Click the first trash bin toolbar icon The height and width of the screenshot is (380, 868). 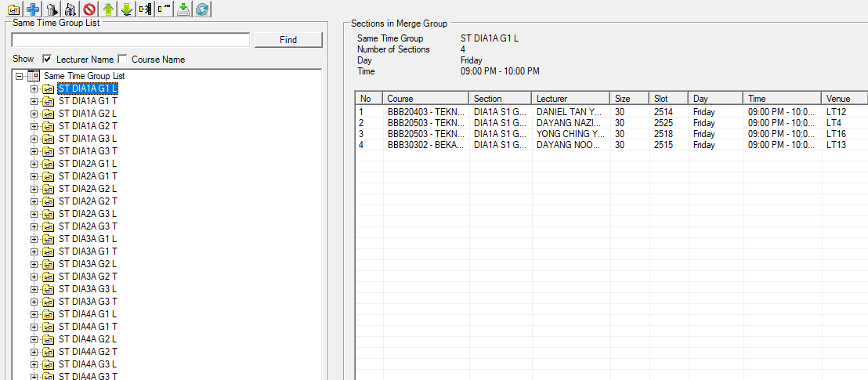pyautogui.click(x=52, y=9)
